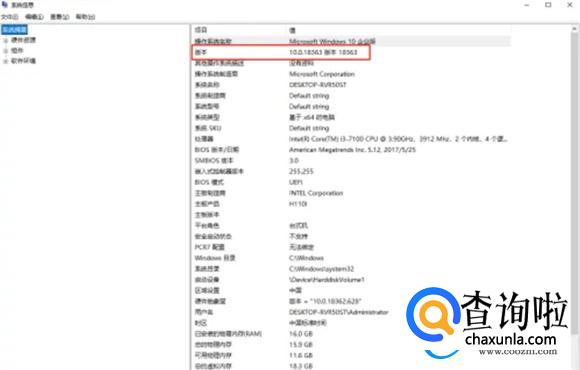Open the 查看(V) menu
Viewport: 580px width, 370px height.
[x=60, y=17]
